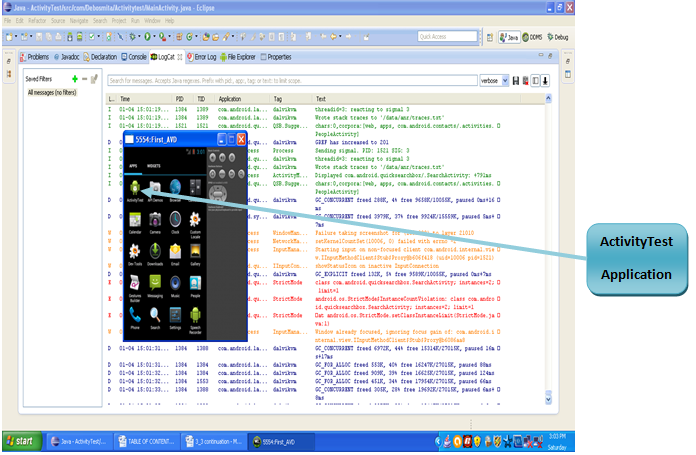Minimize the LogCat view panel
Image resolution: width=696 pixels, height=455 pixels.
click(541, 55)
